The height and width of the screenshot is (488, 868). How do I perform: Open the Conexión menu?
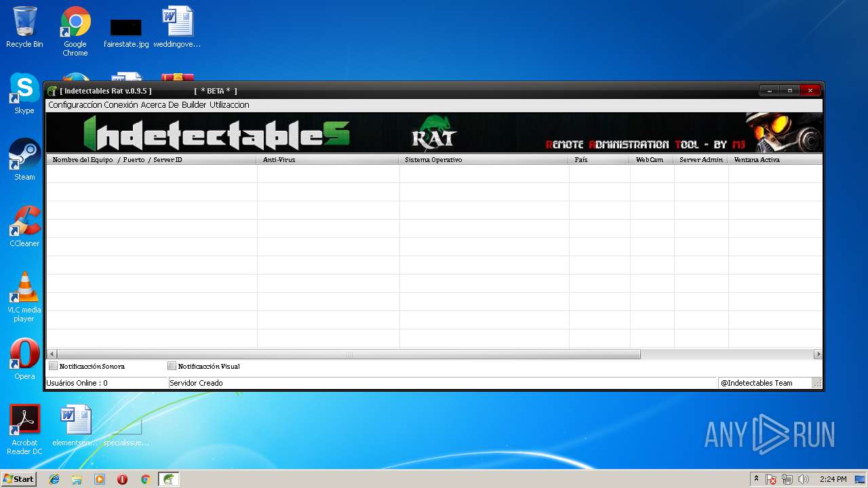121,105
